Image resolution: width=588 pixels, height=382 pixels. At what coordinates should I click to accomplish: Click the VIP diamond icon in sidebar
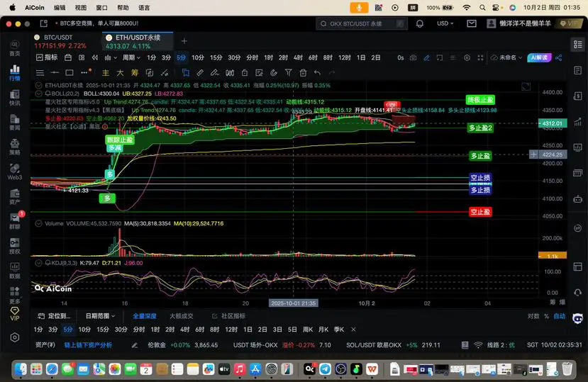(15, 314)
